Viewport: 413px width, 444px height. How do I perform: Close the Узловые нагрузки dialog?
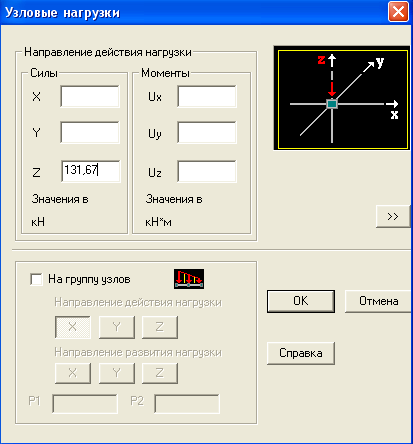tap(398, 12)
